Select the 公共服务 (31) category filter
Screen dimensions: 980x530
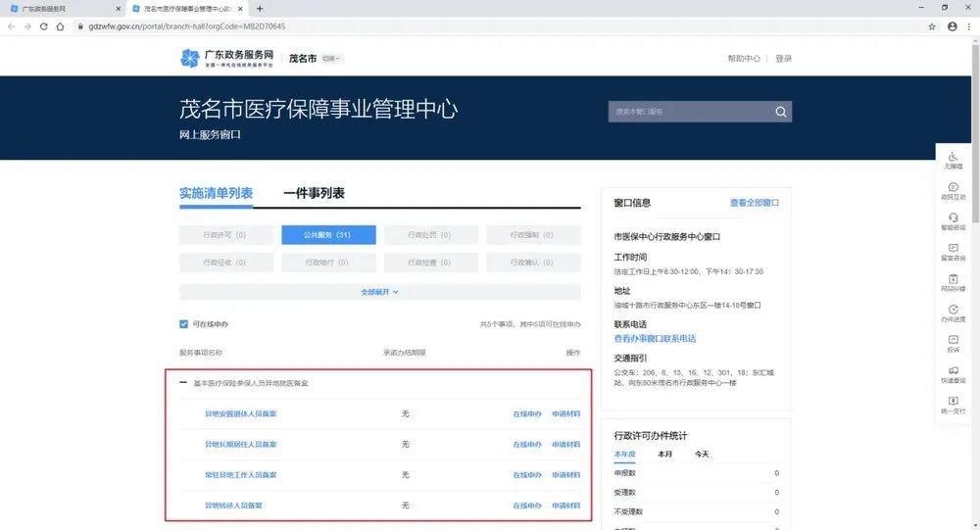tap(328, 235)
